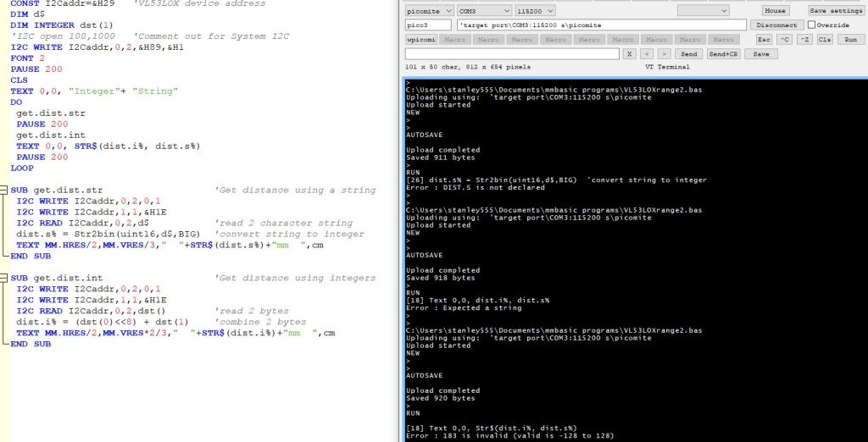Clear the terminal with Cls button
The height and width of the screenshot is (442, 868).
tap(823, 40)
